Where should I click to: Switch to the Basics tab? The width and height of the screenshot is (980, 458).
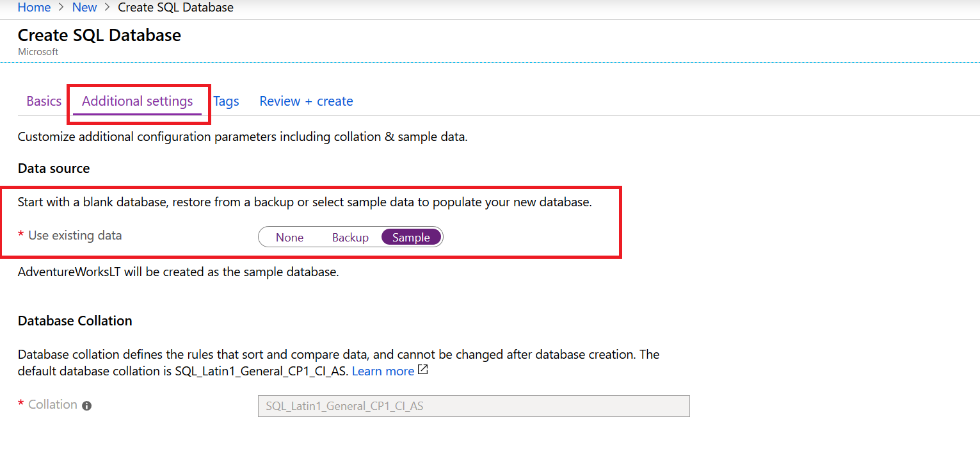pyautogui.click(x=44, y=101)
